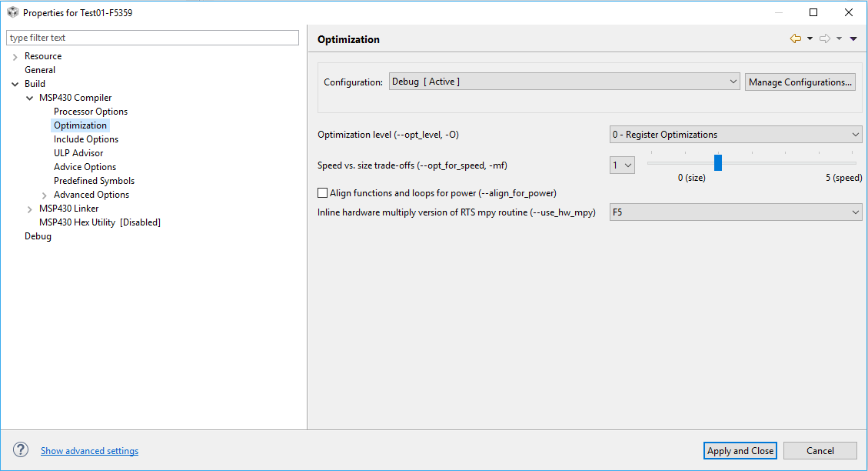The width and height of the screenshot is (868, 471).
Task: Click the speed vs. size slider thumb
Action: pos(718,163)
